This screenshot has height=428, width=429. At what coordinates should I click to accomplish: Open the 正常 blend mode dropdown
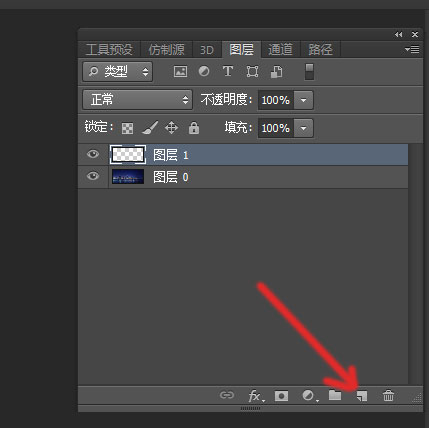tap(137, 99)
